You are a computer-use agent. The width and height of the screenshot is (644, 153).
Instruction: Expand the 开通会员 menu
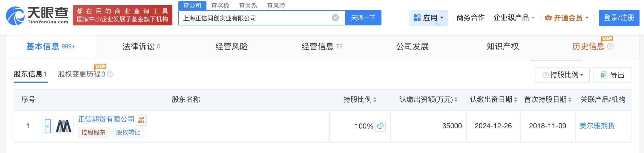pyautogui.click(x=567, y=18)
